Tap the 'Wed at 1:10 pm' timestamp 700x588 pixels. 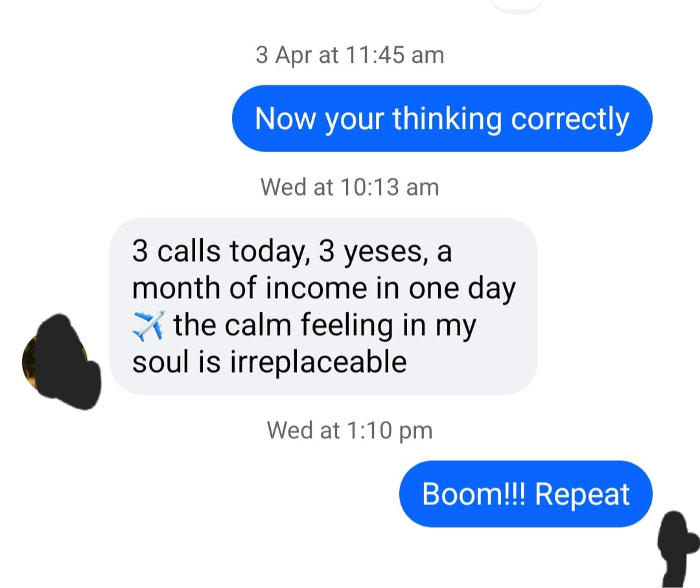[350, 430]
